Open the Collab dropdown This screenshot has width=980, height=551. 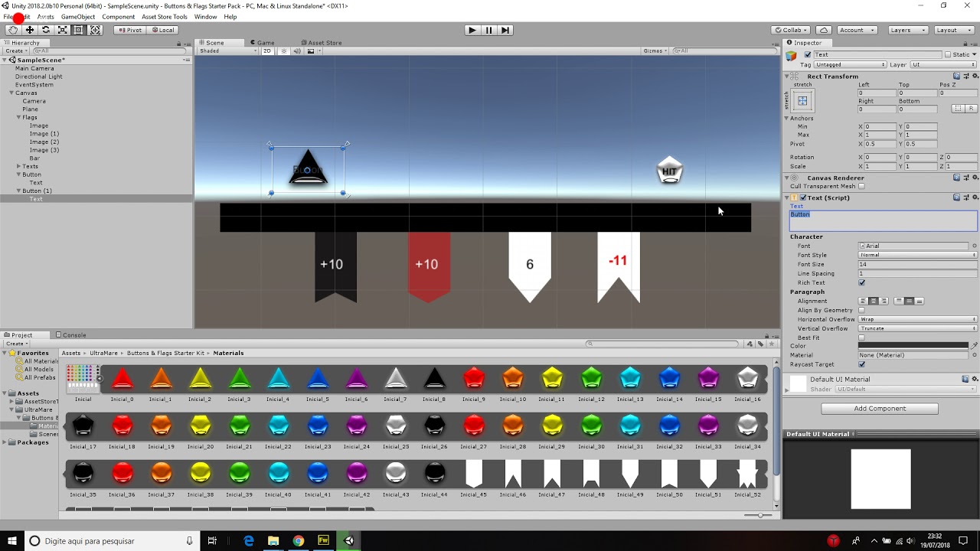(792, 30)
